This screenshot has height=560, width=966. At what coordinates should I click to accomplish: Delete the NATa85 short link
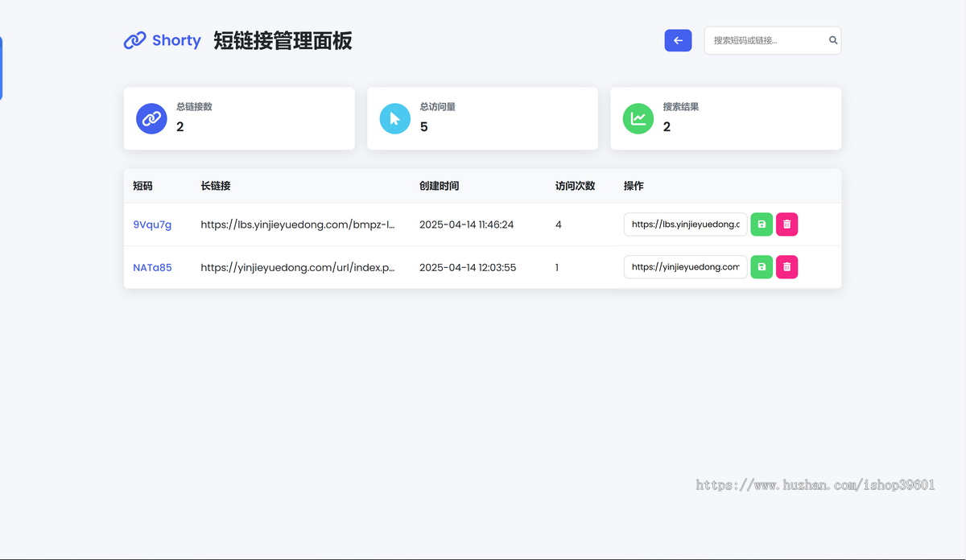787,267
